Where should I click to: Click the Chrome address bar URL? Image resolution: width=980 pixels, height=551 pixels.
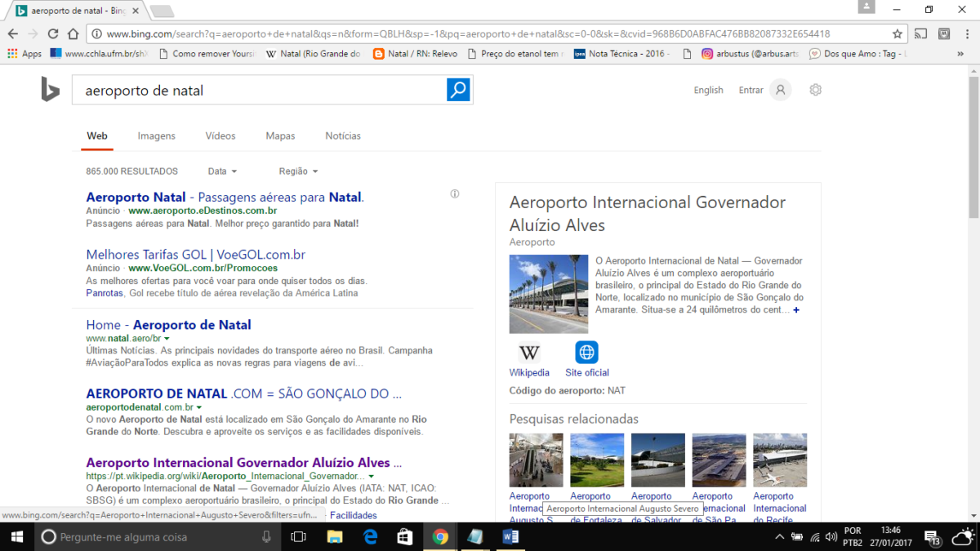pos(469,34)
